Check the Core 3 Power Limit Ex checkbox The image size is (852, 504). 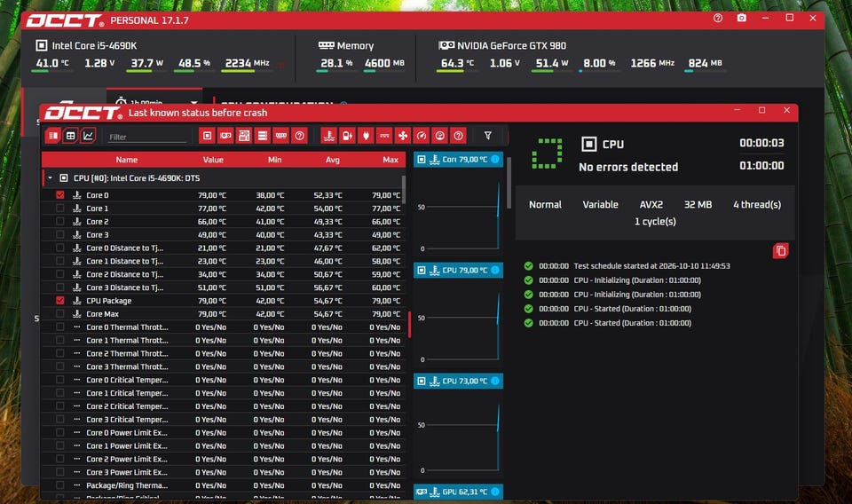(x=59, y=472)
